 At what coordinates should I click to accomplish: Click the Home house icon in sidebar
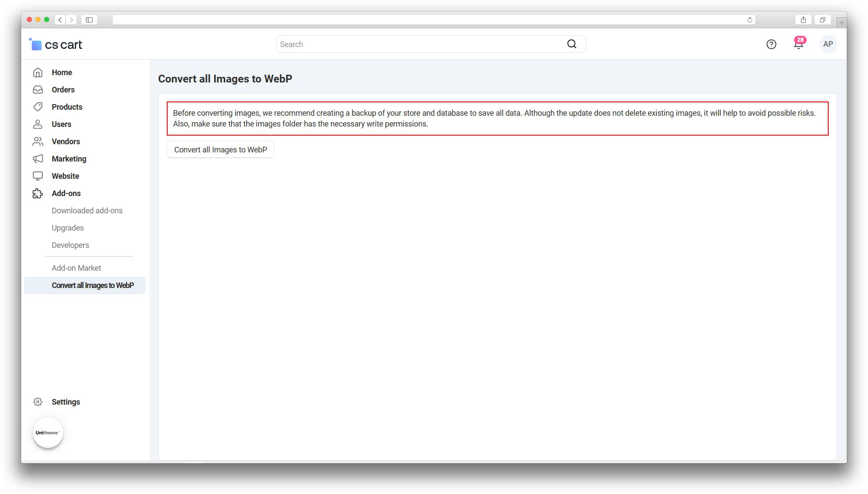tap(38, 73)
